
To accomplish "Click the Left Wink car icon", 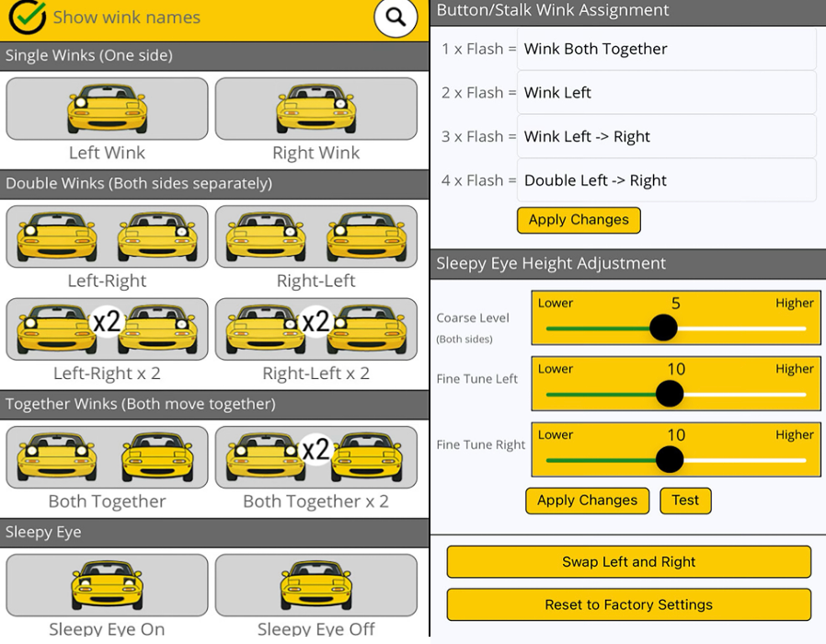I will click(x=107, y=109).
